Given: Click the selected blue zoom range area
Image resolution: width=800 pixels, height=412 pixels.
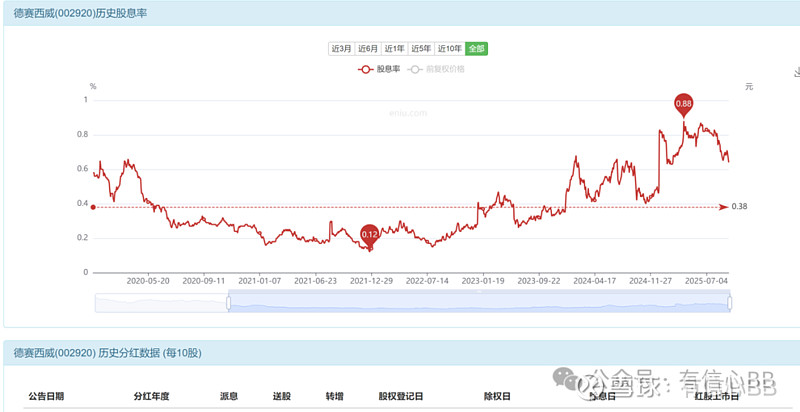Looking at the screenshot, I should [479, 301].
